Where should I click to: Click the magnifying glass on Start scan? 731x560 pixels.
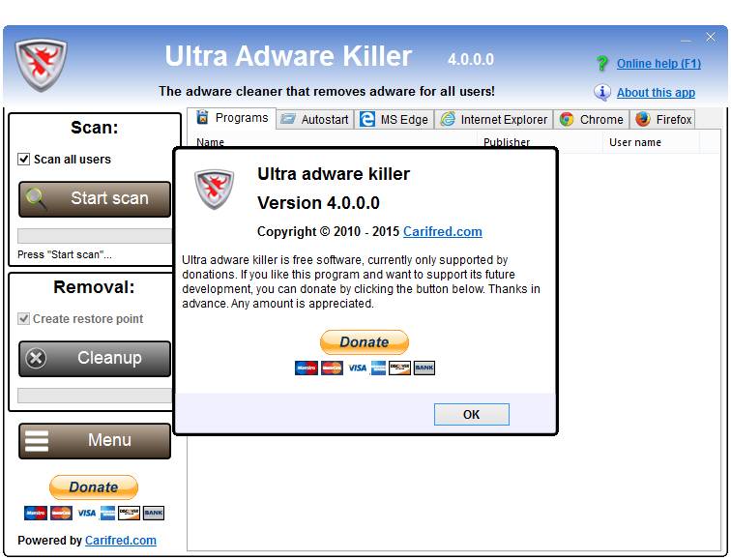pyautogui.click(x=36, y=198)
